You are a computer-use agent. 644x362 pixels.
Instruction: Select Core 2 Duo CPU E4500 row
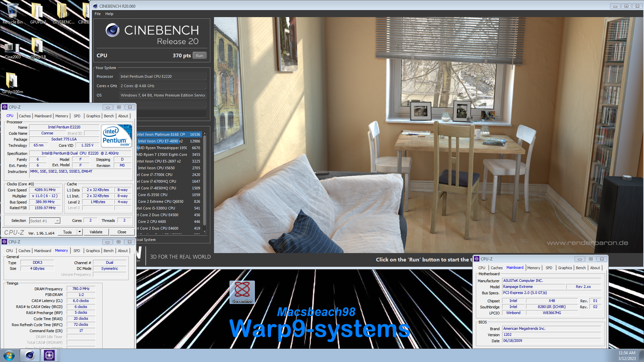(x=168, y=215)
